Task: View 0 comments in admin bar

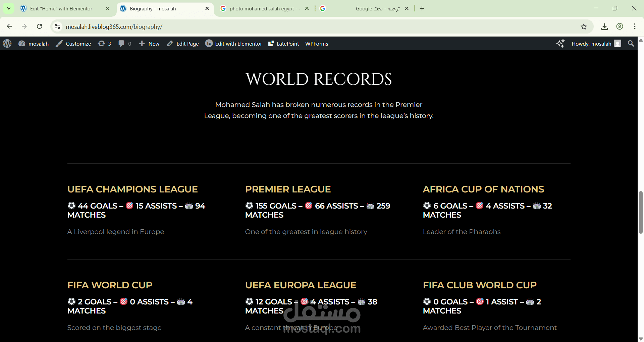Action: tap(125, 44)
